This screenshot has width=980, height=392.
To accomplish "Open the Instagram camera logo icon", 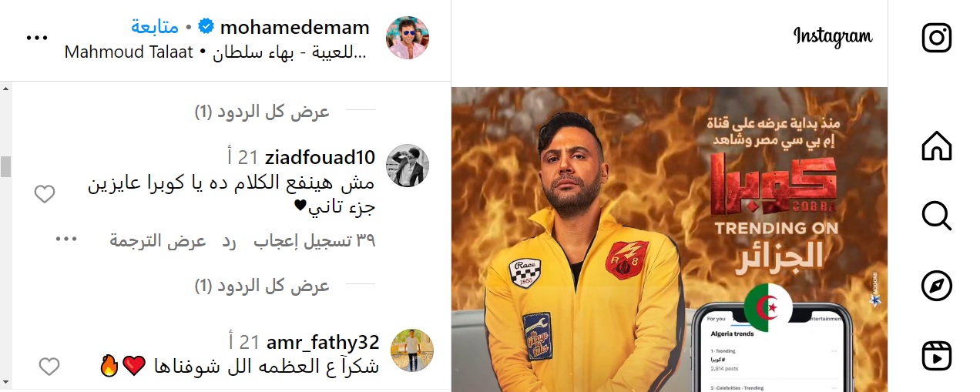I will [936, 38].
